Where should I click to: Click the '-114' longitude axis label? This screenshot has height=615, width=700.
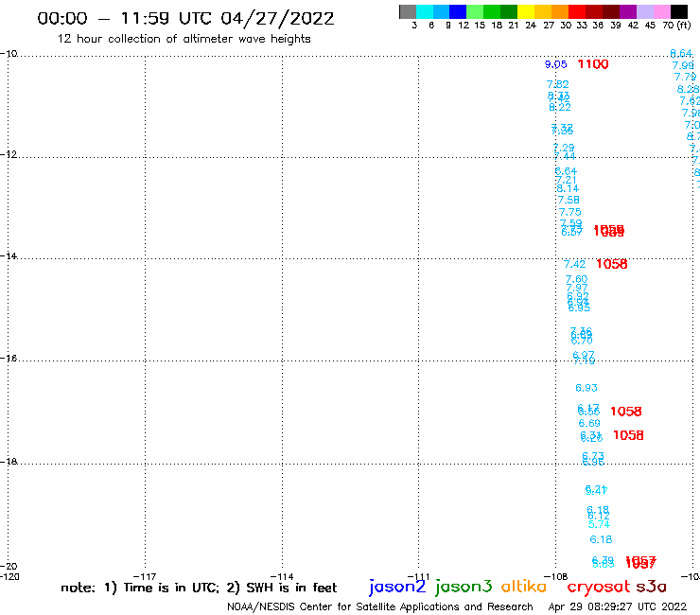(282, 577)
